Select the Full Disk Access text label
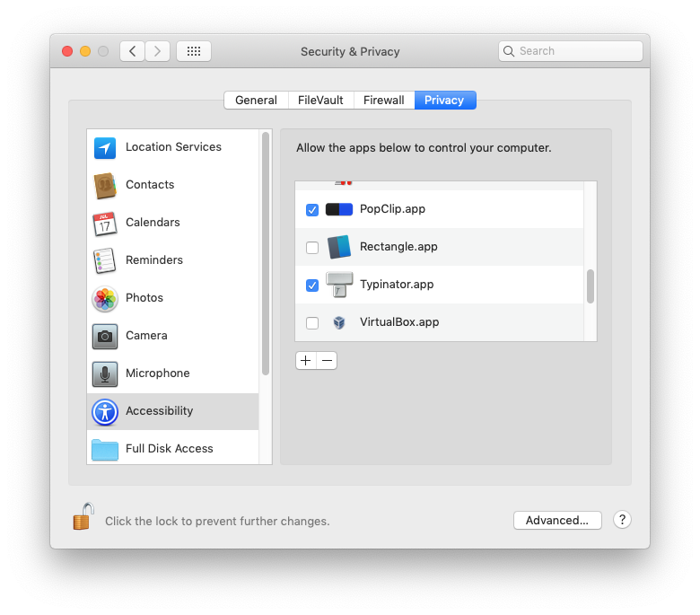Image resolution: width=700 pixels, height=615 pixels. point(170,448)
